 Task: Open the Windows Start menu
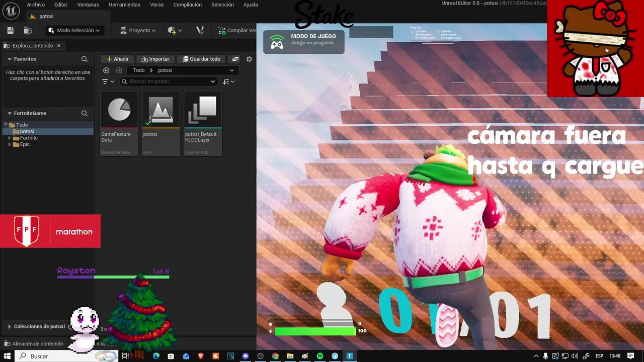(8, 356)
